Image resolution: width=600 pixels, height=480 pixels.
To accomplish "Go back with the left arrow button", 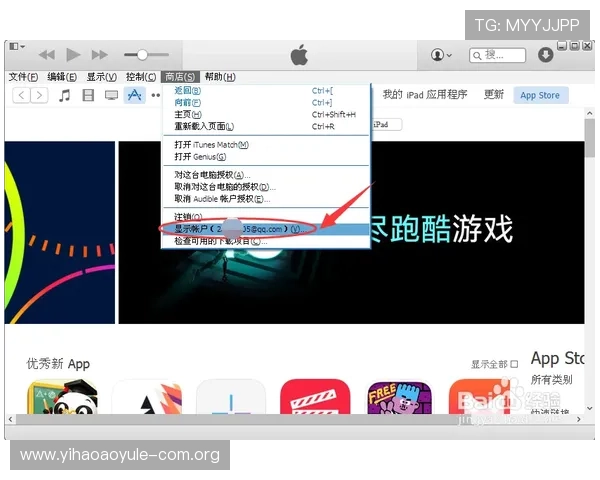I will 21,95.
